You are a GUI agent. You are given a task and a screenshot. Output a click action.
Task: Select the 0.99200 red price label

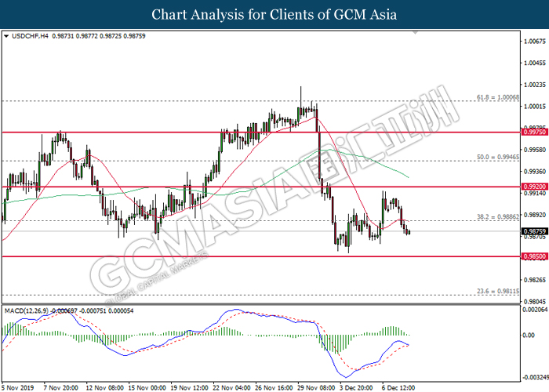point(535,187)
